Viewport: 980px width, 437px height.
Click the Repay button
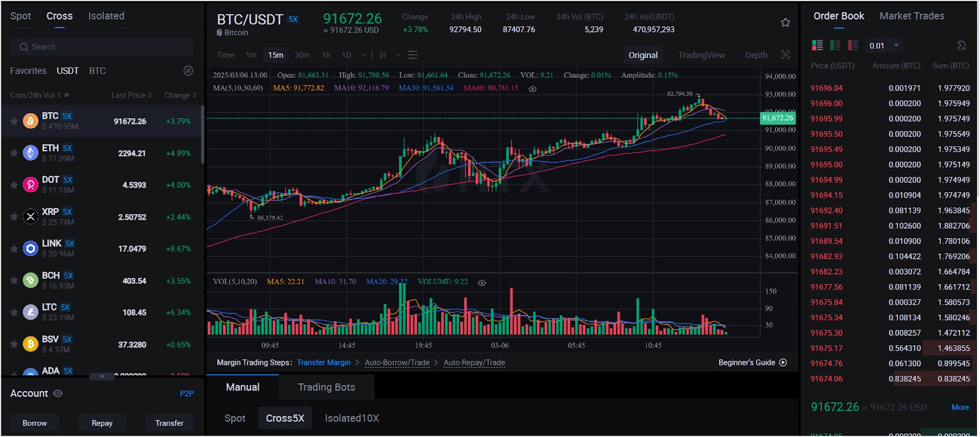click(x=102, y=423)
